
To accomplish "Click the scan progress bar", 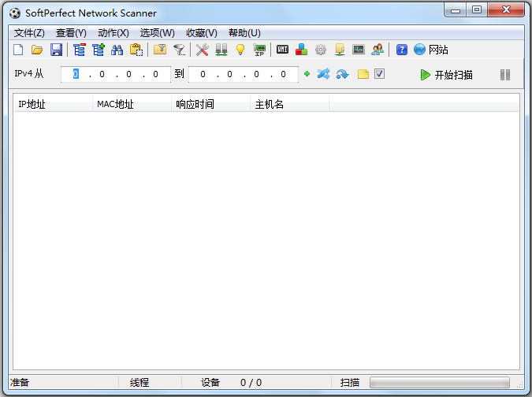I will coord(440,382).
